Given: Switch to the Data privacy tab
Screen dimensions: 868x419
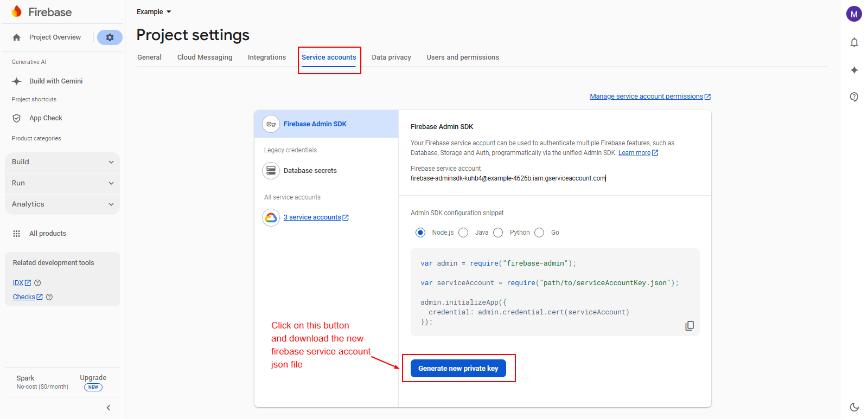Looking at the screenshot, I should [391, 57].
